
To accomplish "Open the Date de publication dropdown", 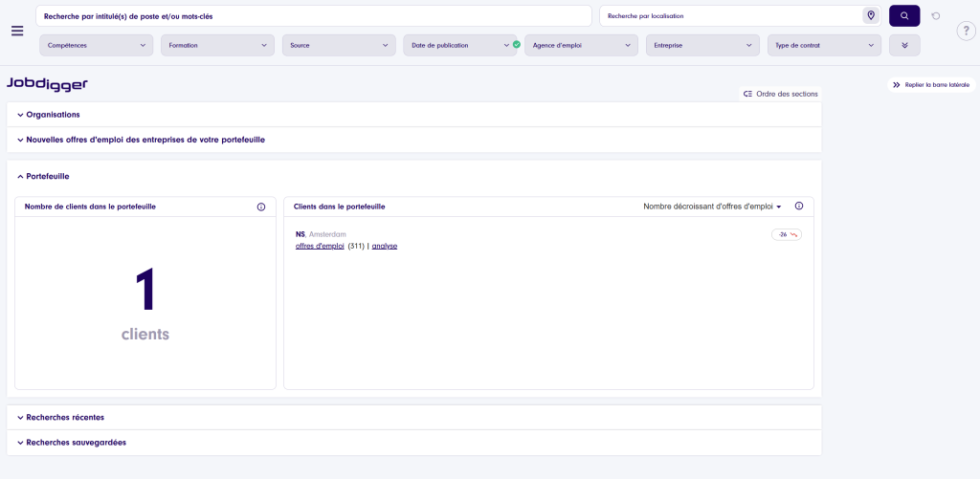I will point(460,45).
